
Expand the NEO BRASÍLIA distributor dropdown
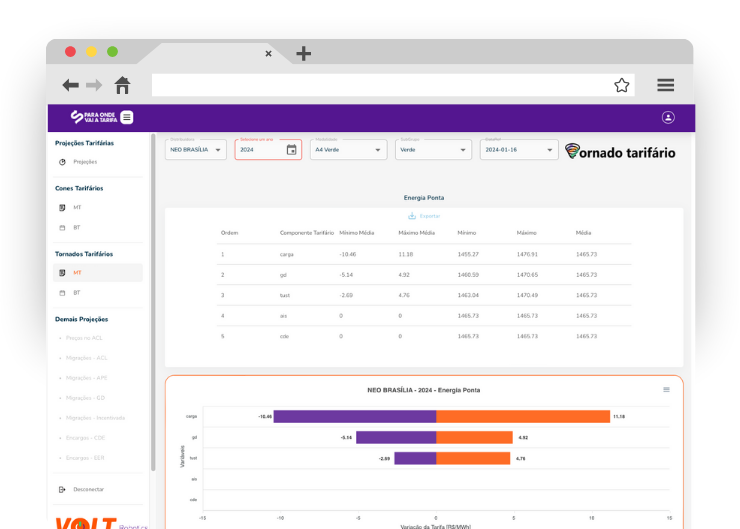click(x=196, y=150)
